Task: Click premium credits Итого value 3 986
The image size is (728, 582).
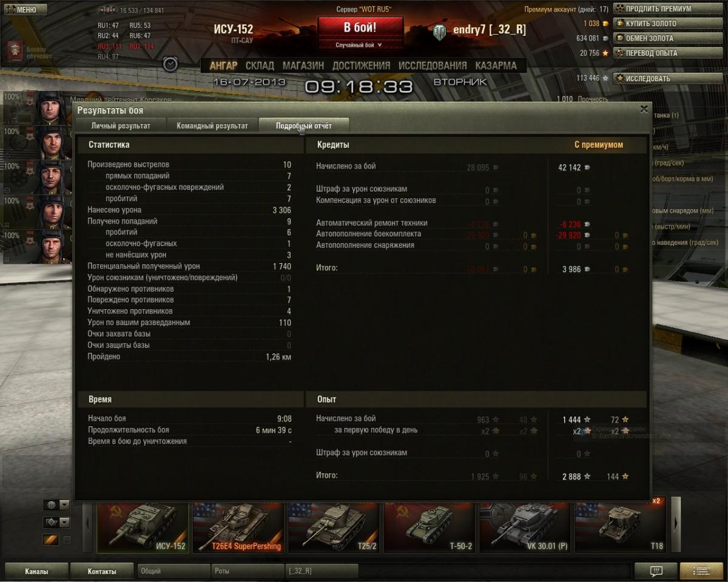Action: (571, 269)
